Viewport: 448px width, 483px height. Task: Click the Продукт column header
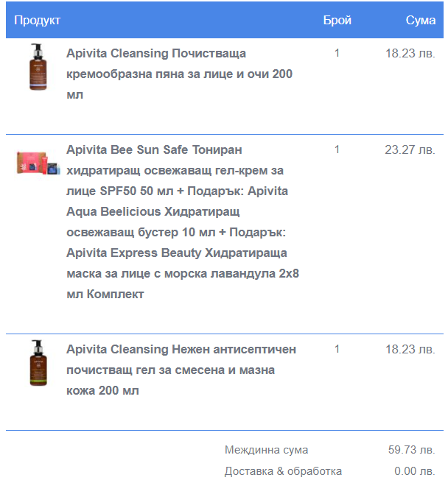(38, 20)
